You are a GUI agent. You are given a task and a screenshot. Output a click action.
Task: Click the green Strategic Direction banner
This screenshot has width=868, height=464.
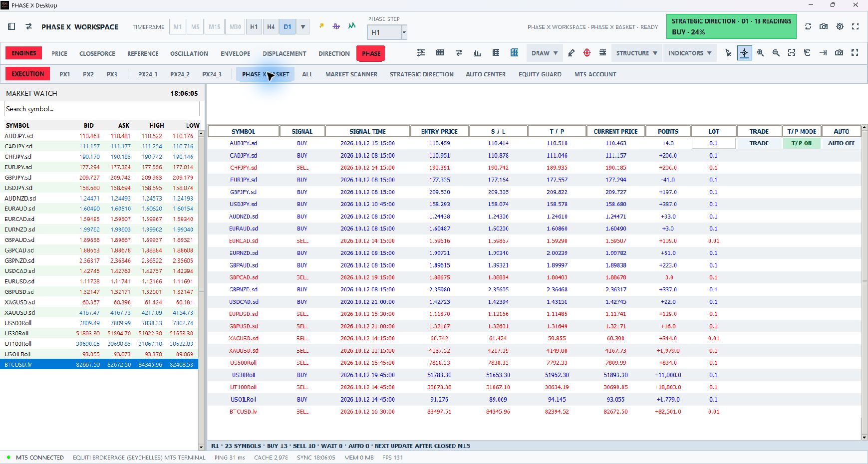point(731,26)
